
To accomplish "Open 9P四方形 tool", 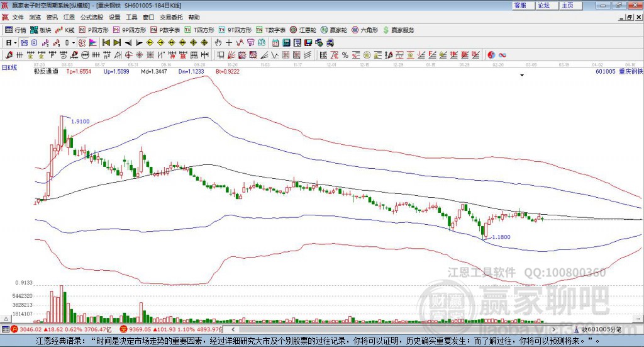I will 130,30.
